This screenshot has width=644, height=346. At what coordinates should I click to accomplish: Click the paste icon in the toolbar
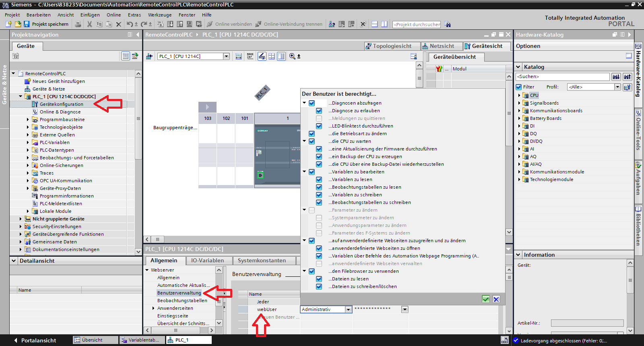[x=109, y=24]
